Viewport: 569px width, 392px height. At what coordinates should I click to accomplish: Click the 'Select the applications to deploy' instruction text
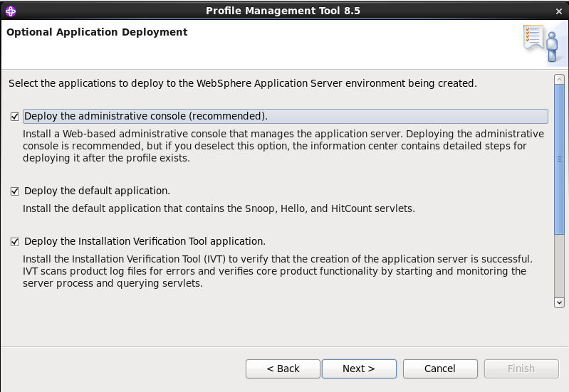coord(242,83)
